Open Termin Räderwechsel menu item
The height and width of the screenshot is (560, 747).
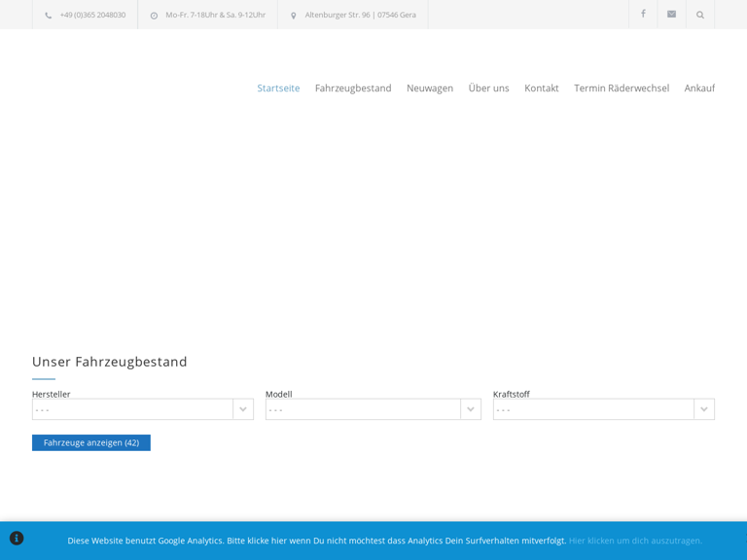[x=622, y=88]
